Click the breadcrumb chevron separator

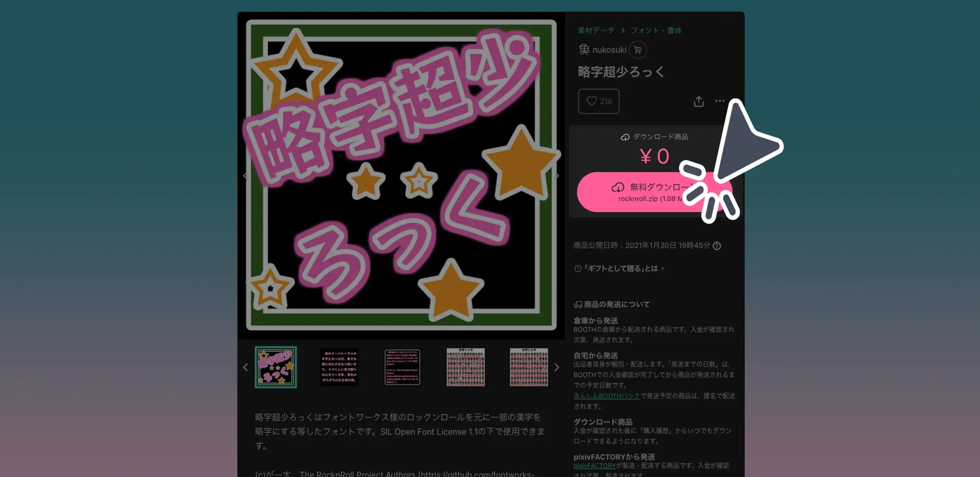pos(623,30)
